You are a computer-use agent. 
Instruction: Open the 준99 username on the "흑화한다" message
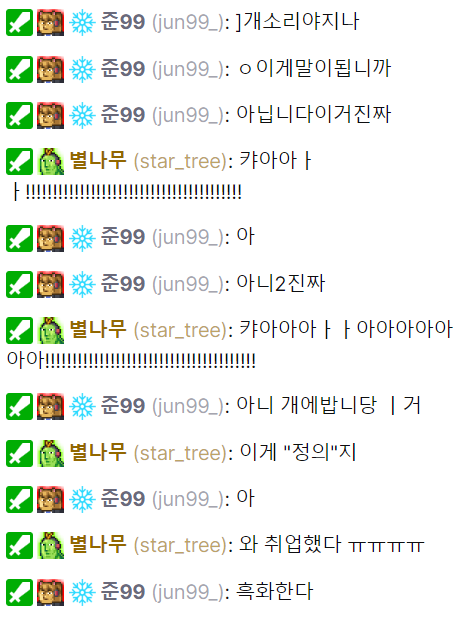coord(123,591)
